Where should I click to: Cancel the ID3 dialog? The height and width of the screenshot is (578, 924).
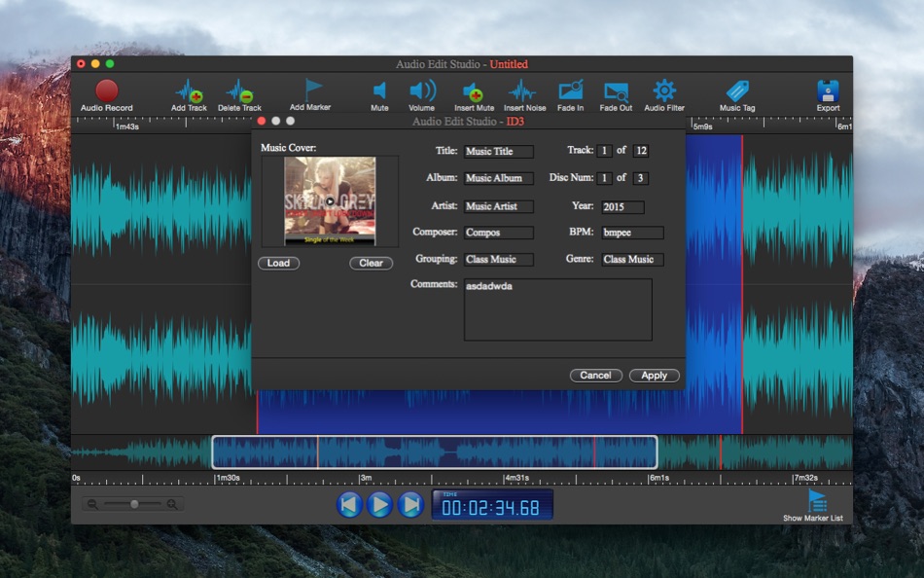[x=596, y=375]
